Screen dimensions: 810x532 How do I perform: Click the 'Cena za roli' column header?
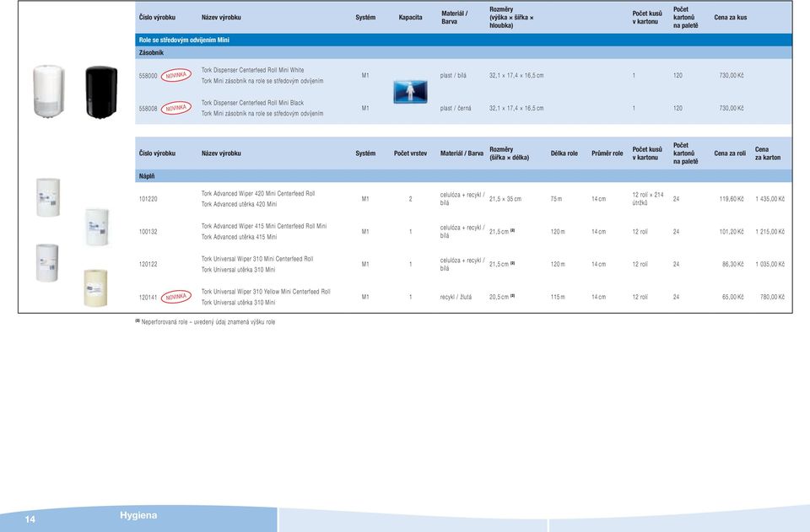(x=730, y=153)
